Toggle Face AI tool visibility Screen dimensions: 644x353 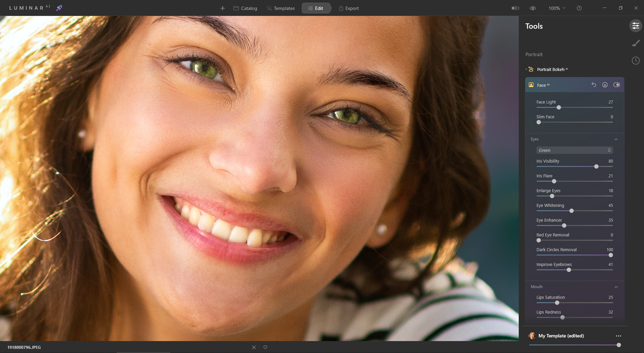point(617,85)
